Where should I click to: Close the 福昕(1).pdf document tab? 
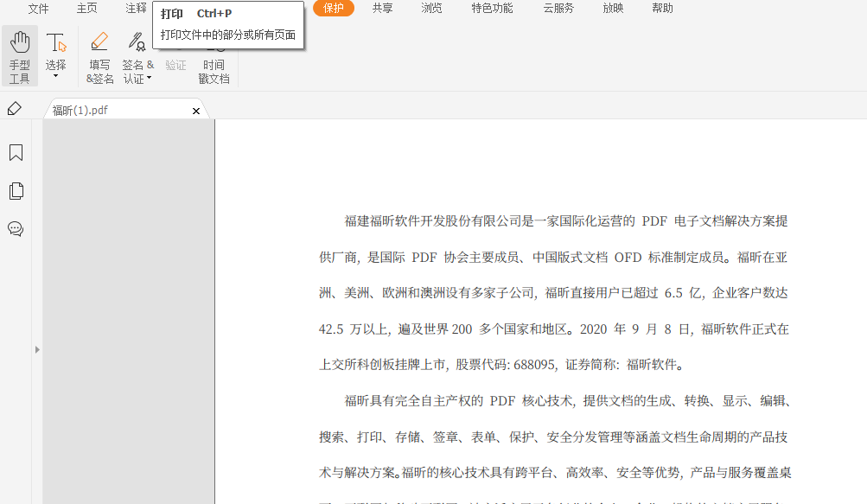[x=195, y=111]
